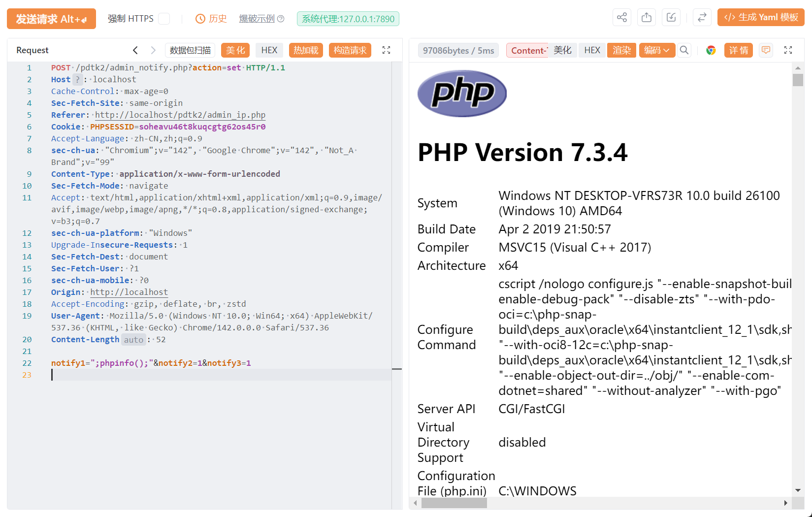Click the swap arrows icon

pos(702,18)
